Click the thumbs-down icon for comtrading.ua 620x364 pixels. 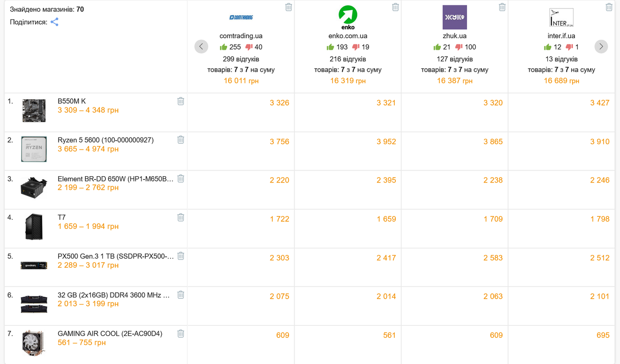pyautogui.click(x=249, y=47)
